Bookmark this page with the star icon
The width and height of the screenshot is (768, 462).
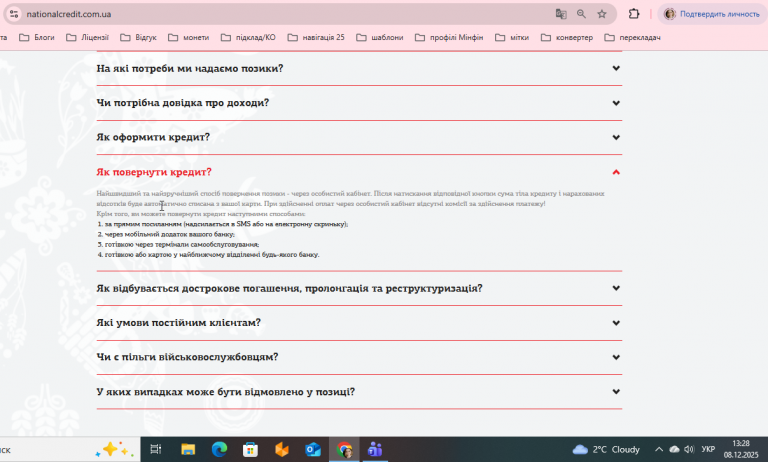602,14
